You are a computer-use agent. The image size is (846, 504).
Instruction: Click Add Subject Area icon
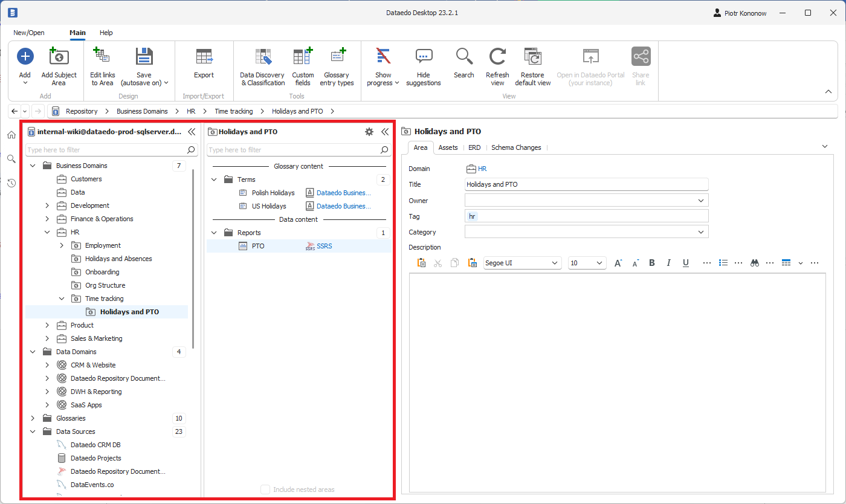pos(59,57)
